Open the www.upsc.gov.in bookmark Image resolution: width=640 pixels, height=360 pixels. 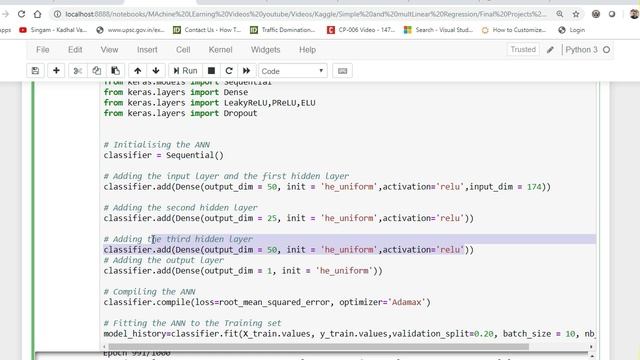130,30
